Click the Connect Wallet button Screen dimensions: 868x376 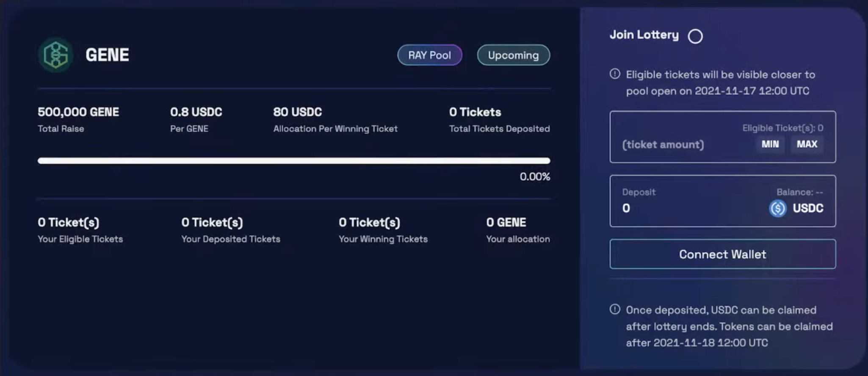[x=722, y=254]
